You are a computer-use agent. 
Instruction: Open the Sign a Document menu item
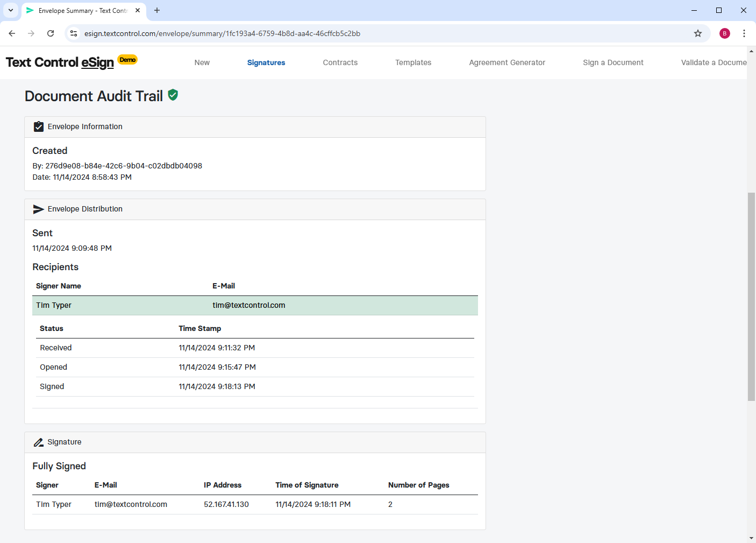[613, 62]
